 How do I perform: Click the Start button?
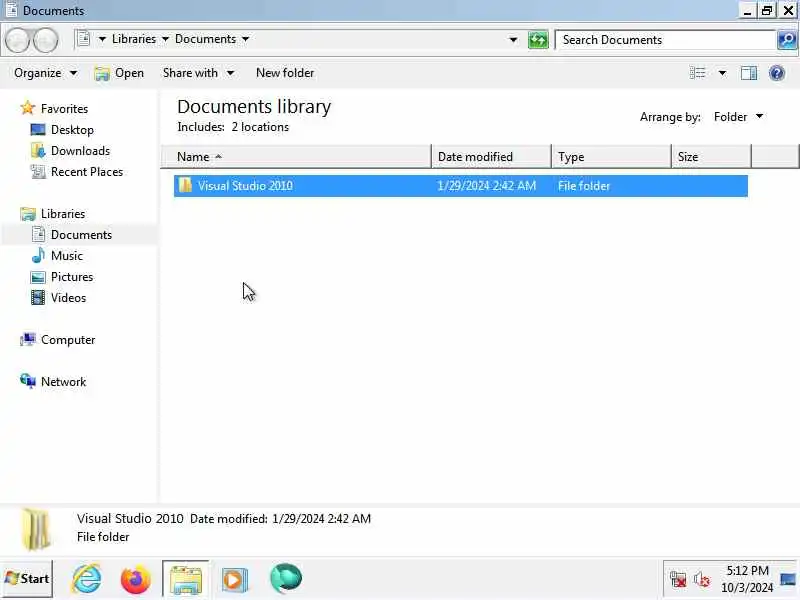coord(27,579)
